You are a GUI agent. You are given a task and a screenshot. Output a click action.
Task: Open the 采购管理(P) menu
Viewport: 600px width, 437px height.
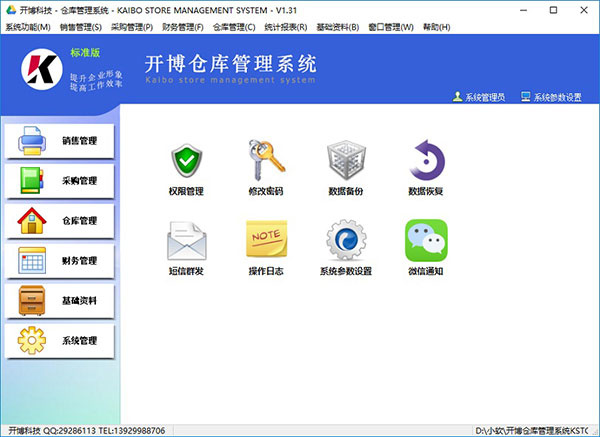point(132,27)
